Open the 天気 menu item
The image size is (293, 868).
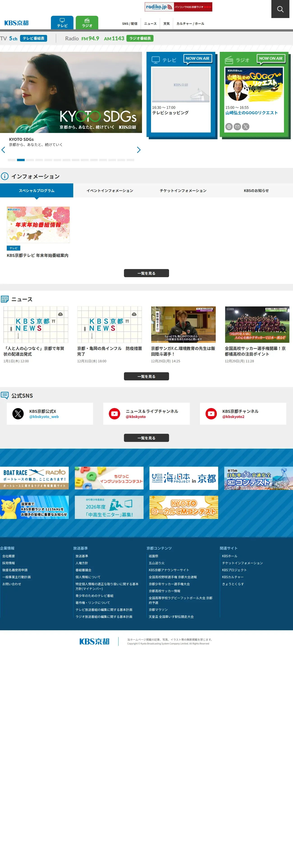pos(167,24)
